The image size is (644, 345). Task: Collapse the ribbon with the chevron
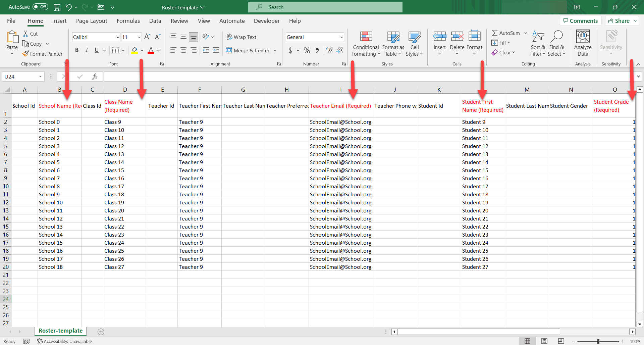point(638,64)
